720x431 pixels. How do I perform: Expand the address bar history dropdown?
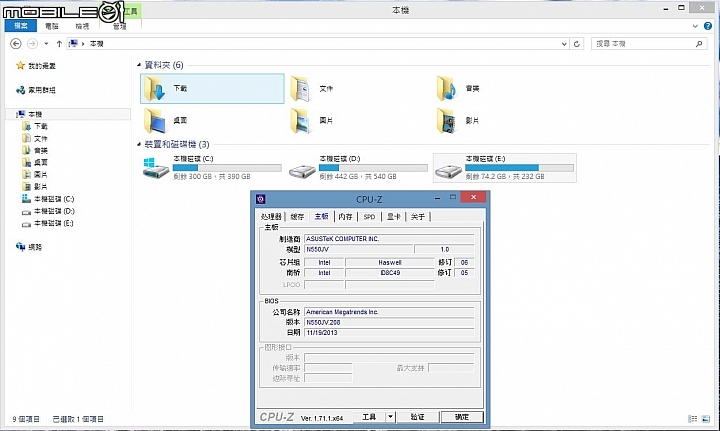click(x=564, y=44)
